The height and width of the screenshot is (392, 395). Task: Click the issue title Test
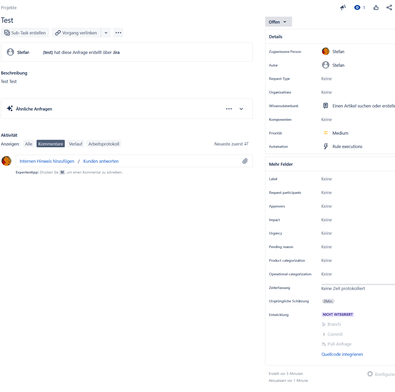click(x=7, y=20)
